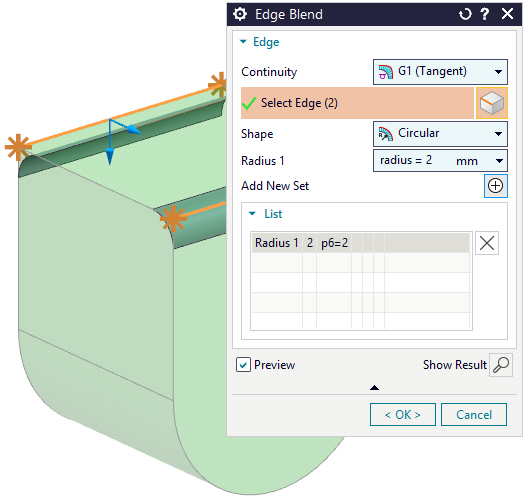Click the Add New Set plus icon
The image size is (523, 501).
[x=496, y=186]
